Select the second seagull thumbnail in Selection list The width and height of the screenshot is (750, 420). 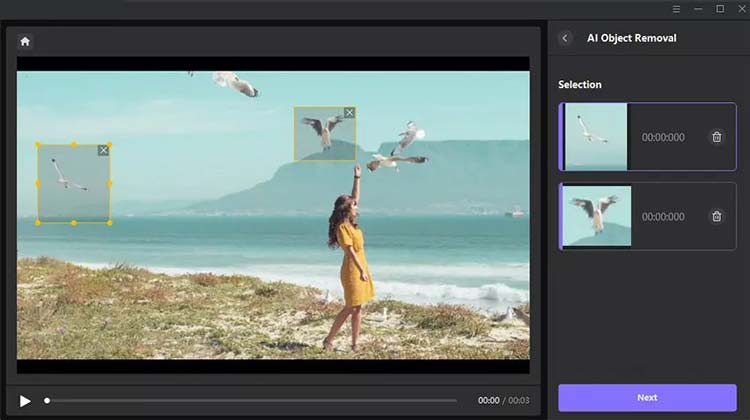[x=598, y=216]
